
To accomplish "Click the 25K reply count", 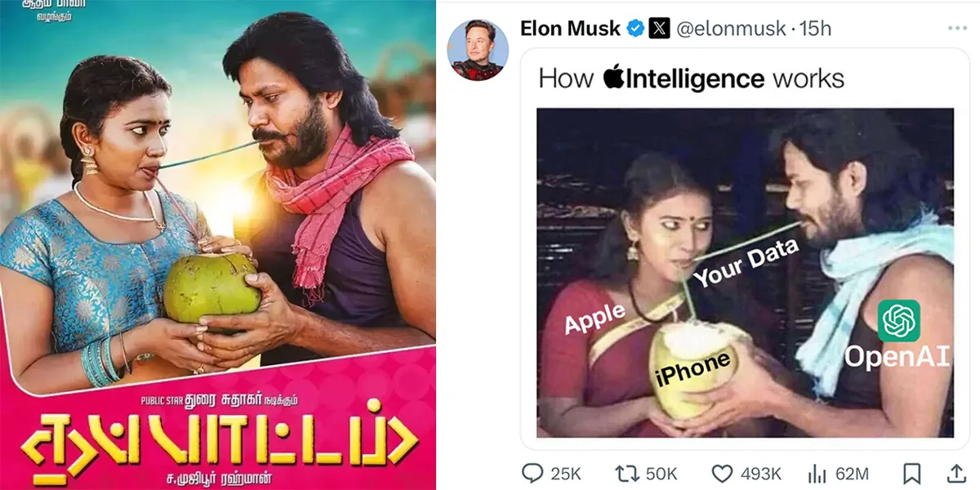I will tap(564, 473).
